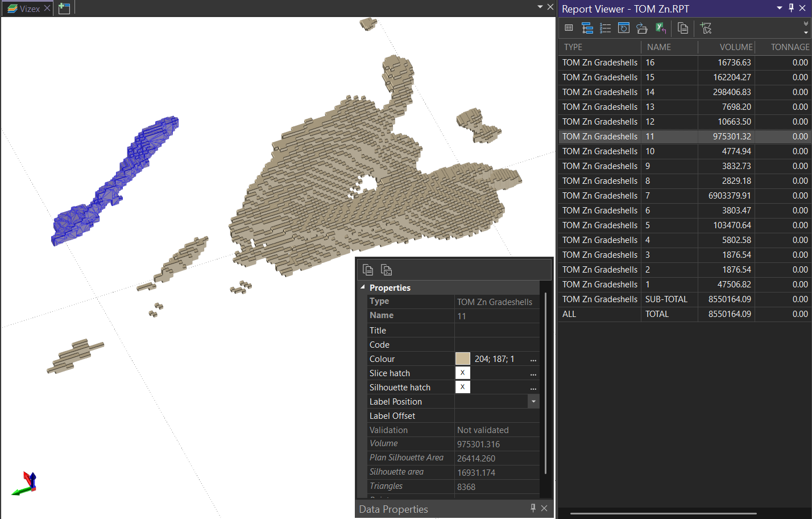
Task: Click the Colour swatch in Data Properties
Action: 463,359
